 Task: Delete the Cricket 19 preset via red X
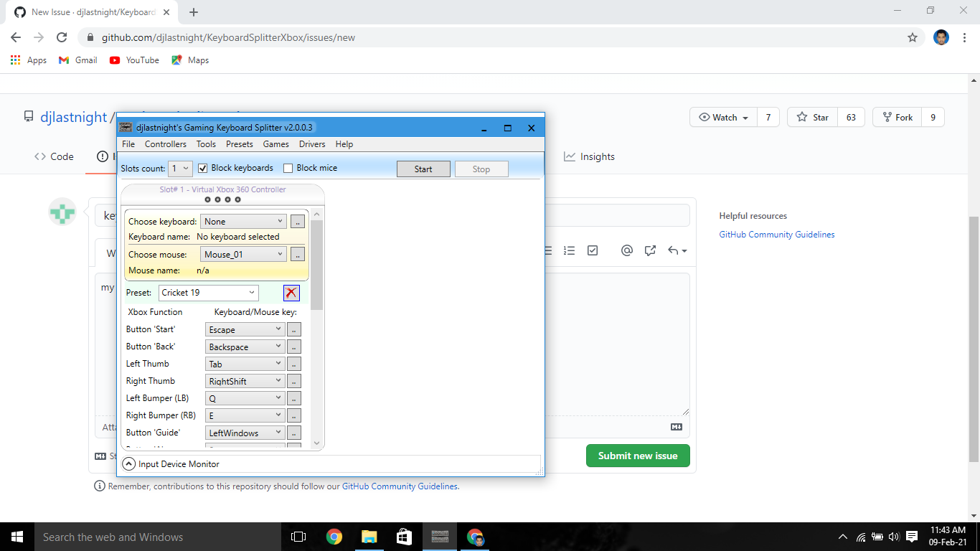291,293
